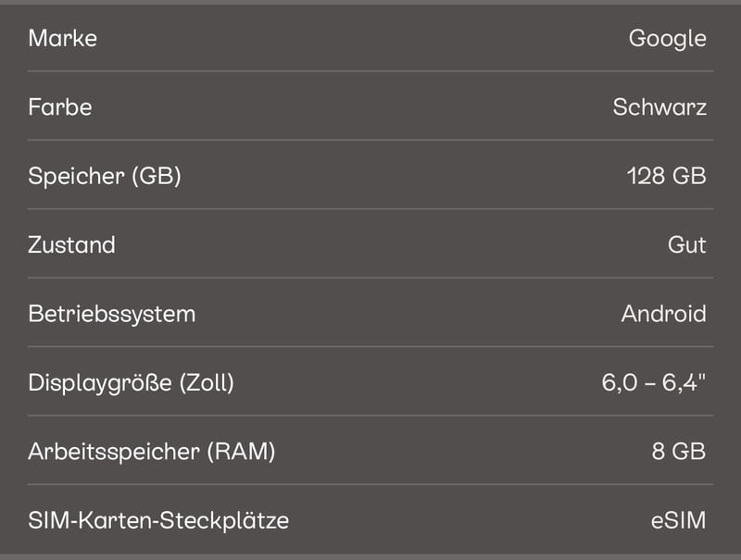
Task: Select the 6,0 – 6,4" display value
Action: (654, 382)
